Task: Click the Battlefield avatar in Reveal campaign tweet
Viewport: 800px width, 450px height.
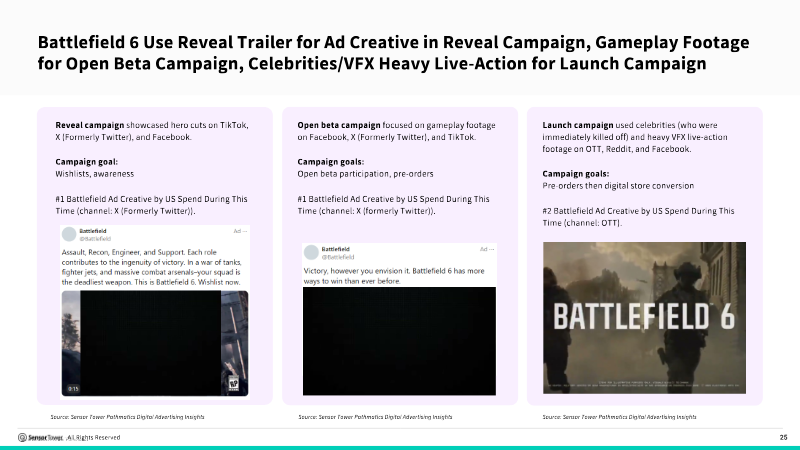Action: 69,234
